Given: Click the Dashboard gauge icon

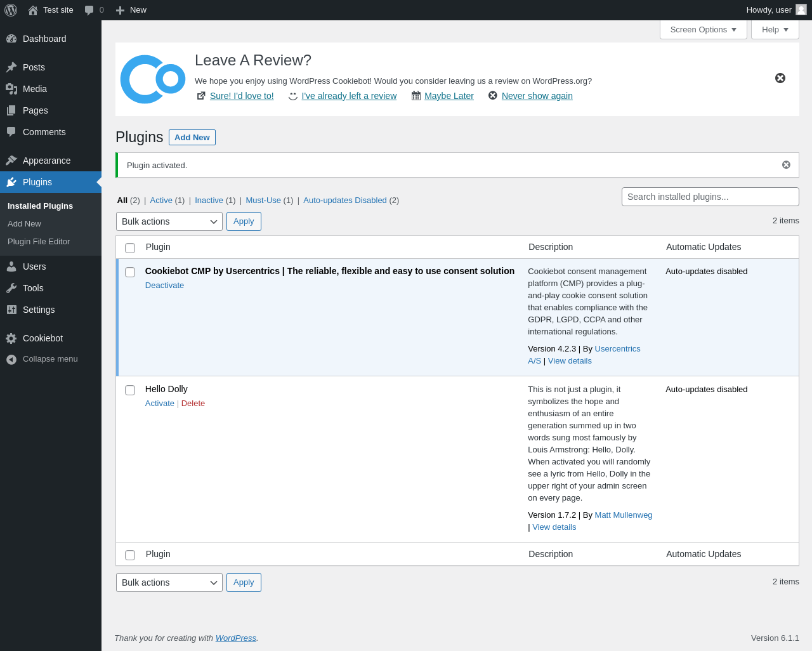Looking at the screenshot, I should tap(11, 39).
